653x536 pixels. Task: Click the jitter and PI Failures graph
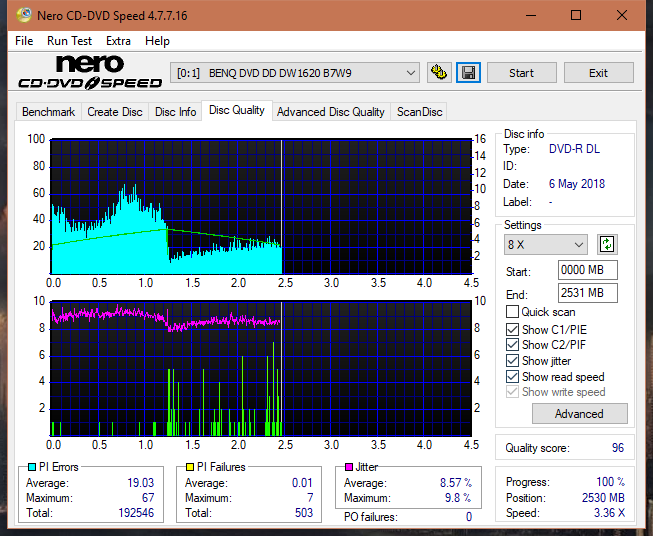pos(261,369)
